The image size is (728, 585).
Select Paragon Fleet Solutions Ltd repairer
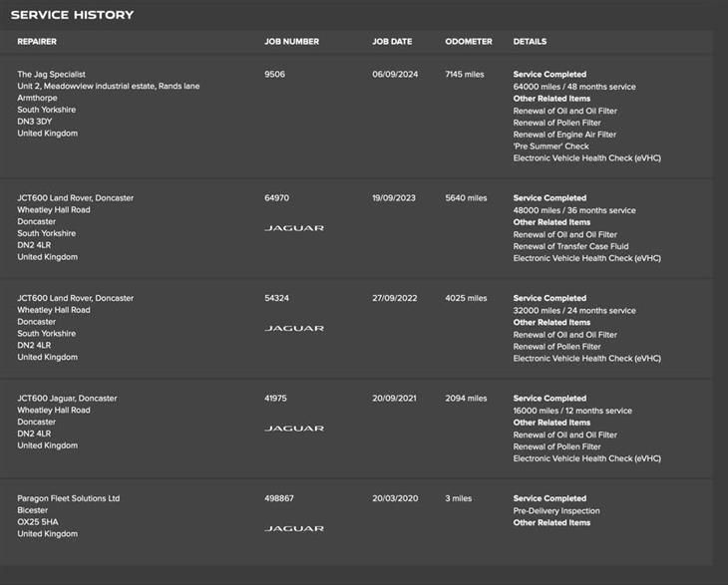(x=68, y=498)
